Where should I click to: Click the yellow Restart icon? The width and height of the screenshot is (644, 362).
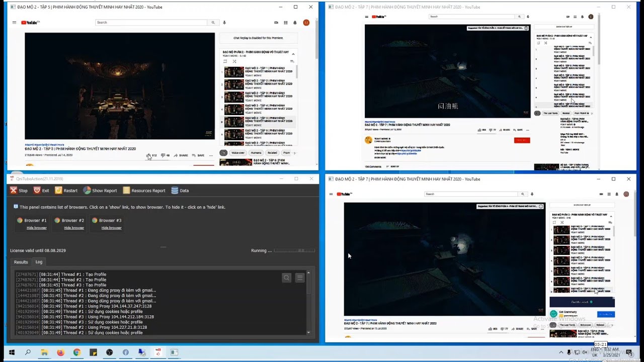tap(58, 191)
